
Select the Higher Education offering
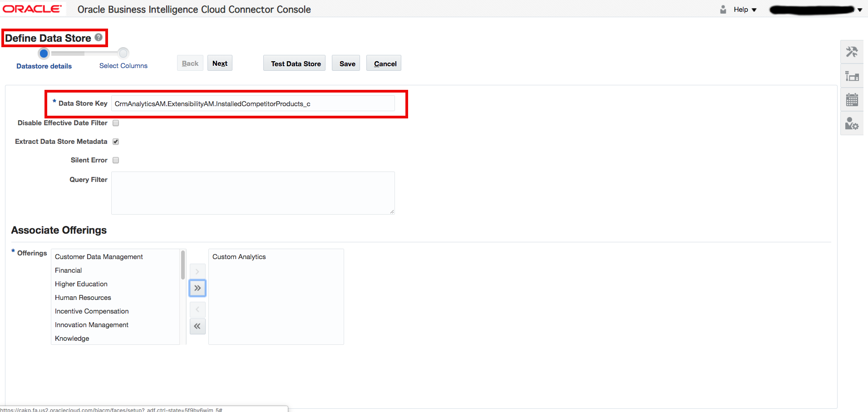tap(81, 284)
